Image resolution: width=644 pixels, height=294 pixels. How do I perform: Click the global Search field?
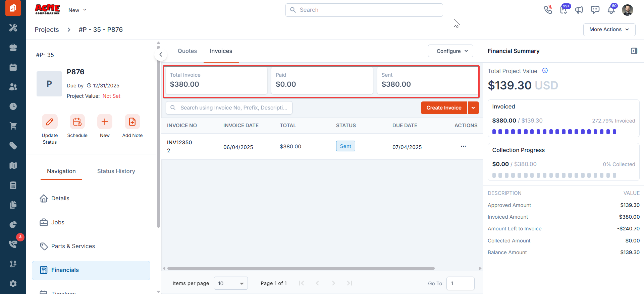(364, 10)
